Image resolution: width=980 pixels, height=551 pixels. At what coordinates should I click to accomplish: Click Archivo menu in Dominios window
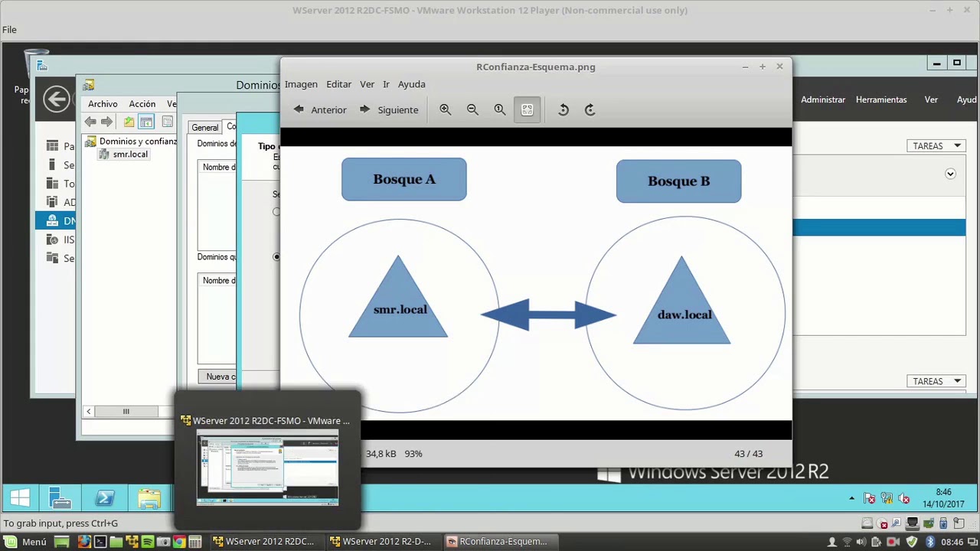coord(103,104)
